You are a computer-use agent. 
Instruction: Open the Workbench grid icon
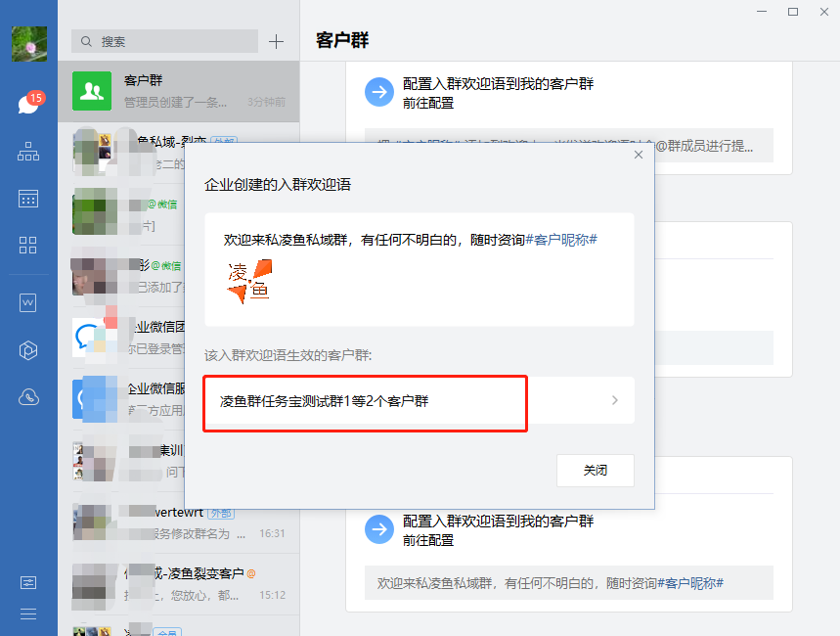point(28,245)
